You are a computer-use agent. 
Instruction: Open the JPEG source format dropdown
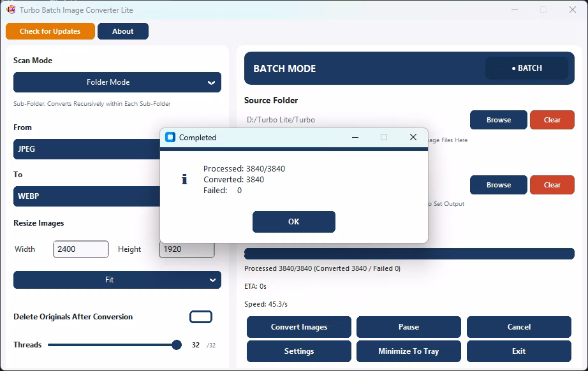87,149
